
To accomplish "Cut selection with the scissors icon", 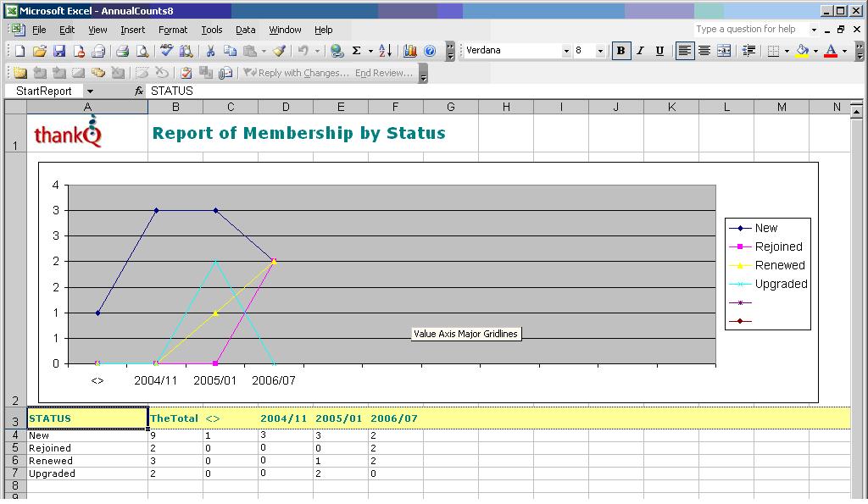I will [x=210, y=51].
